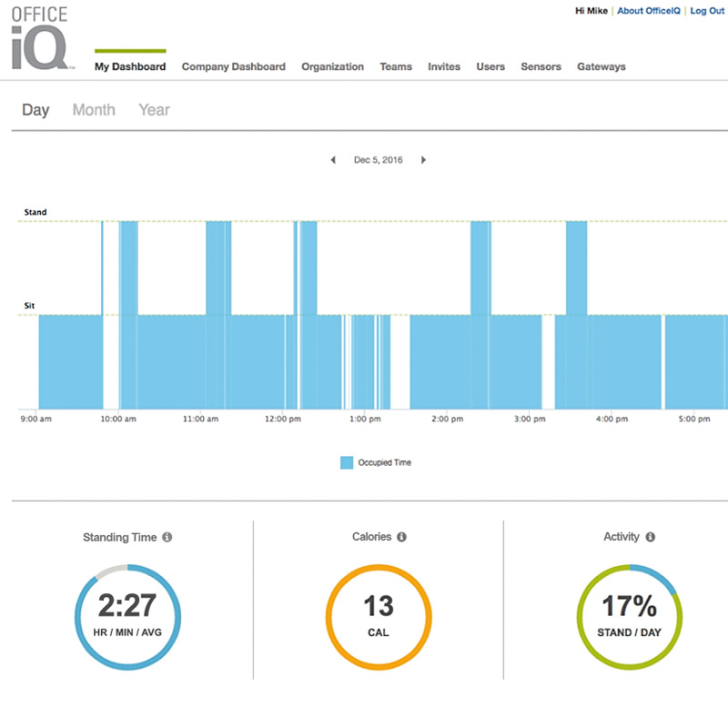Screen dimensions: 728x728
Task: Click the Stand axis label
Action: click(35, 212)
